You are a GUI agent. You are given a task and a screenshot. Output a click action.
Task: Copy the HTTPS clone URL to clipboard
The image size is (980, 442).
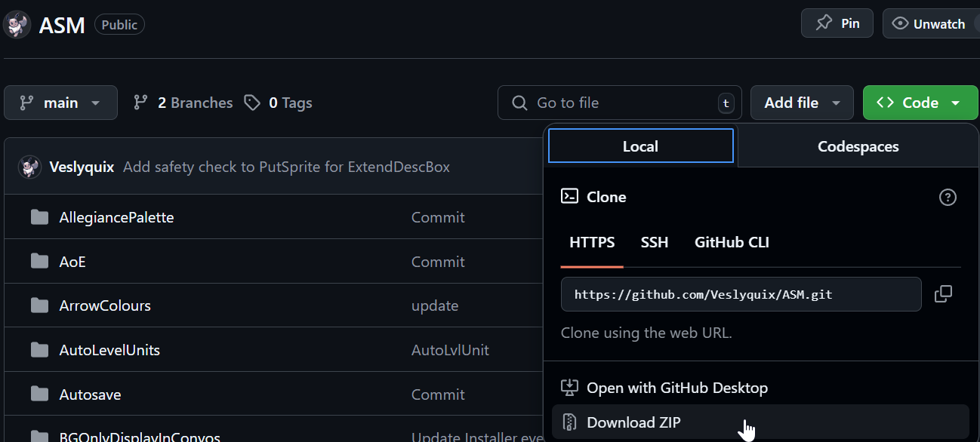click(943, 294)
